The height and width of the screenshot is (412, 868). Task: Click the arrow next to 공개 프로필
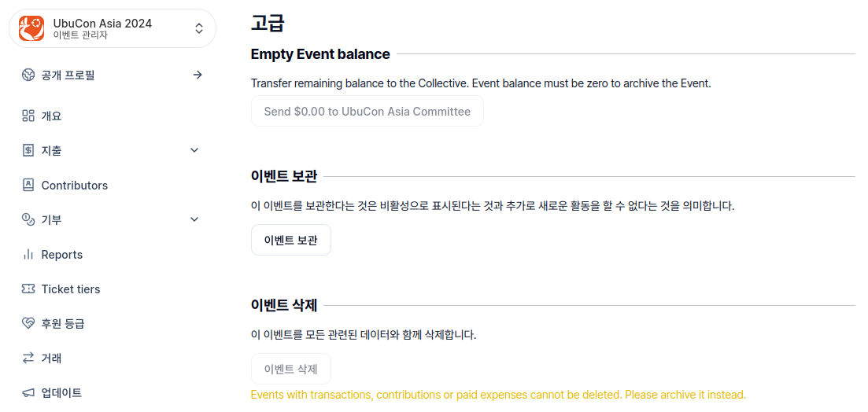click(198, 75)
